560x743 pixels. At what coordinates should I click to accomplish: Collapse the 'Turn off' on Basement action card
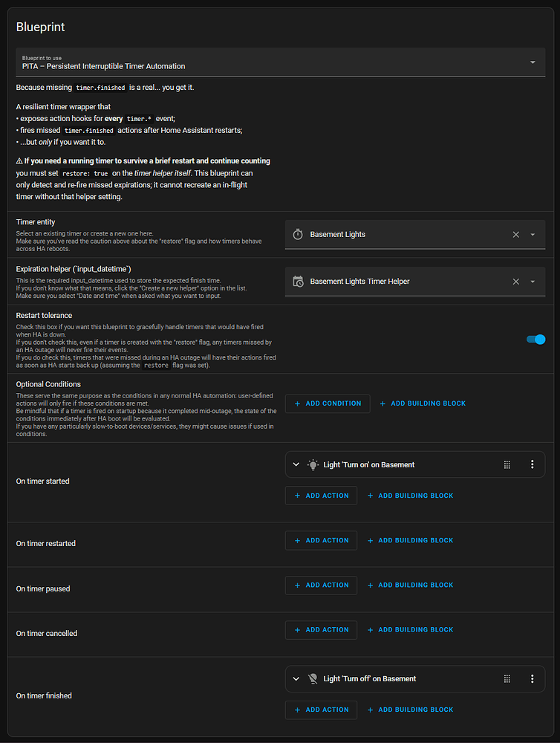coord(296,678)
